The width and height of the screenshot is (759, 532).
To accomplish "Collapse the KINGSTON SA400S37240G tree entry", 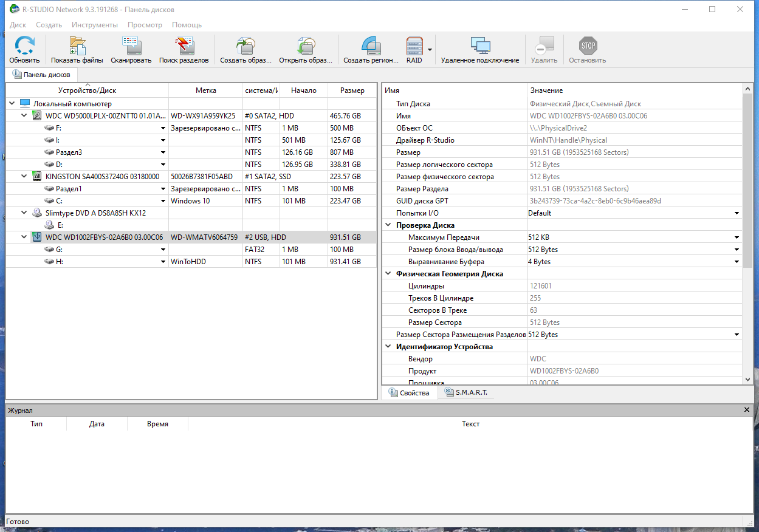I will click(23, 176).
